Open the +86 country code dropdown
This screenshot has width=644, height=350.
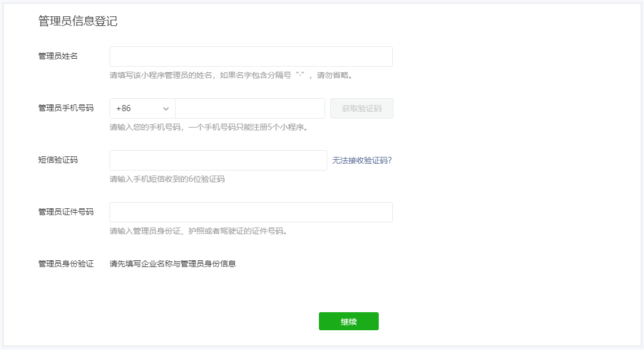(142, 108)
